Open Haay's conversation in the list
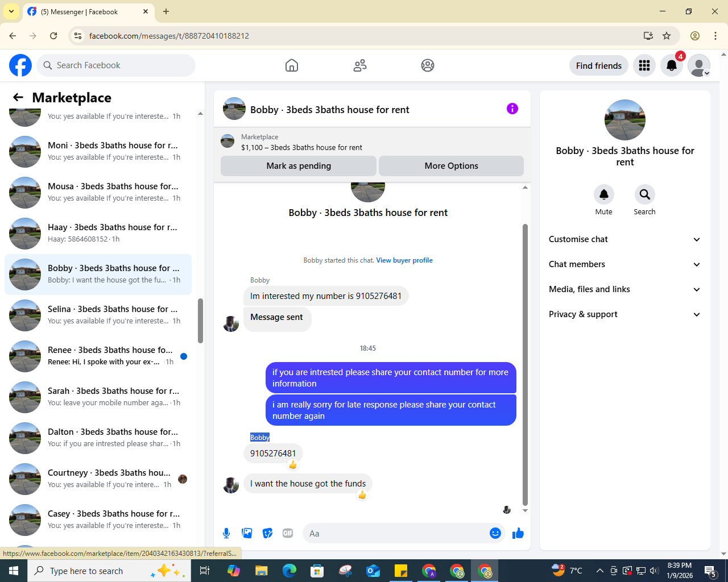Image resolution: width=728 pixels, height=582 pixels. coord(98,234)
